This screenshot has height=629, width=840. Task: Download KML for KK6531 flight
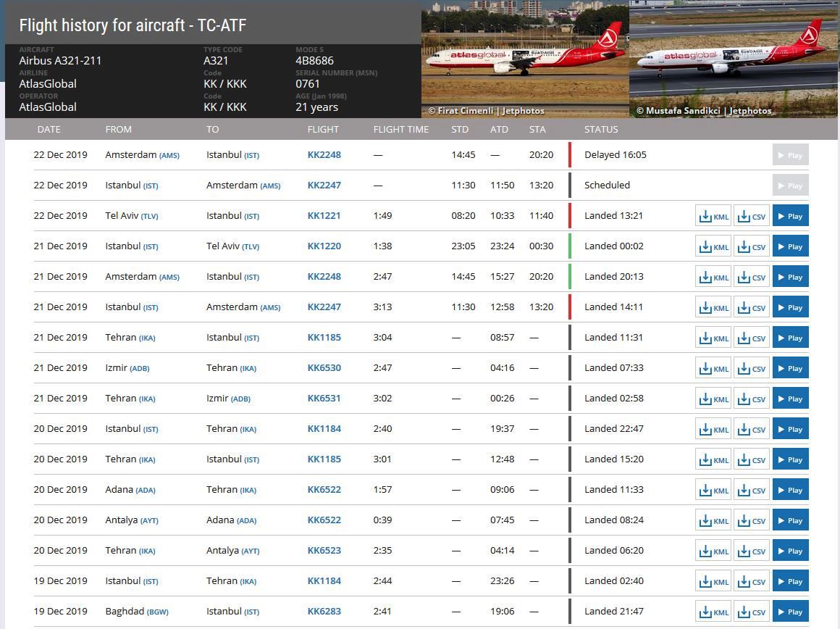pos(713,399)
